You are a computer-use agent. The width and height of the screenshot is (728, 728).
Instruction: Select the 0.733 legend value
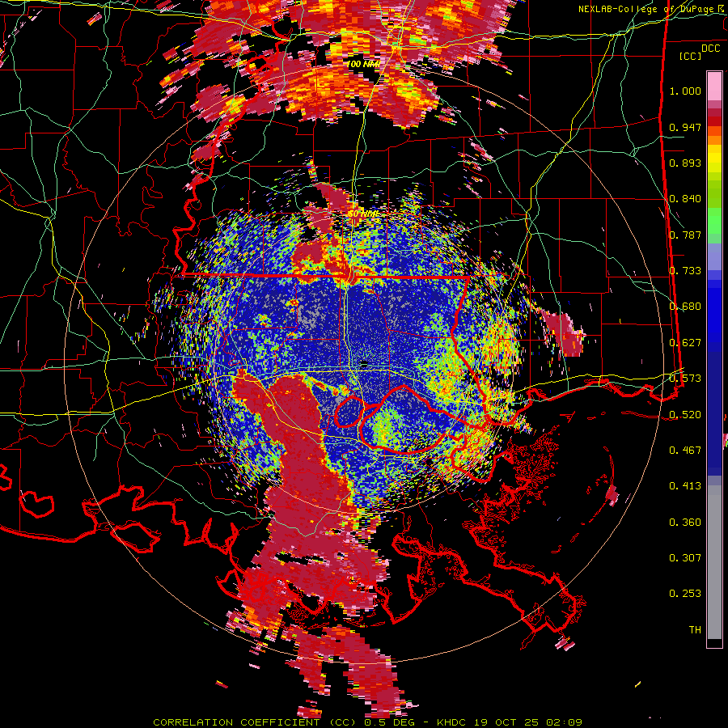point(685,271)
